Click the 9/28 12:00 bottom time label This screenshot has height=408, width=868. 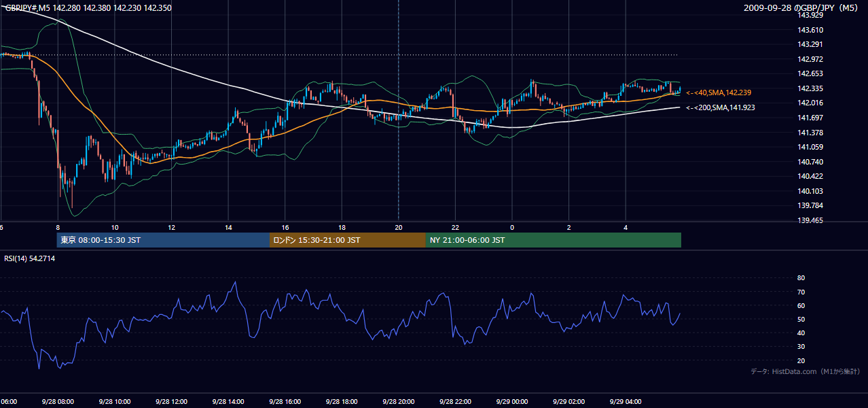(x=170, y=402)
